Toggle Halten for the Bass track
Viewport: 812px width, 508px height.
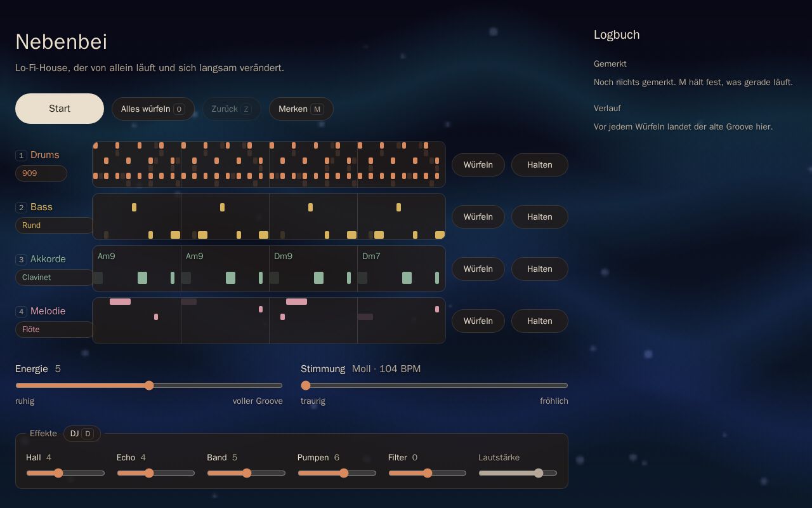pyautogui.click(x=540, y=217)
